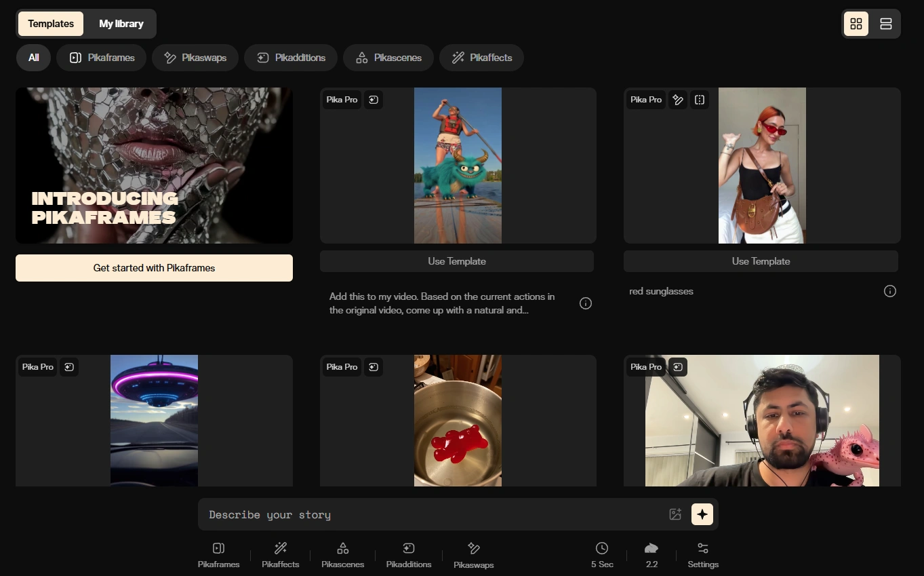The height and width of the screenshot is (576, 924).
Task: Filter templates by the Pikadditions chip at top
Action: pyautogui.click(x=291, y=58)
